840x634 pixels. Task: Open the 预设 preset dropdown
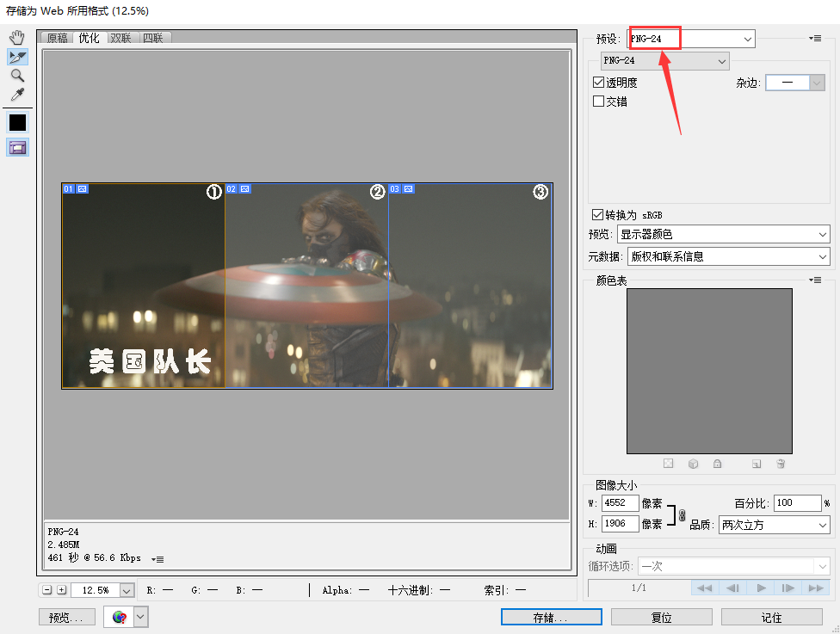pyautogui.click(x=691, y=39)
